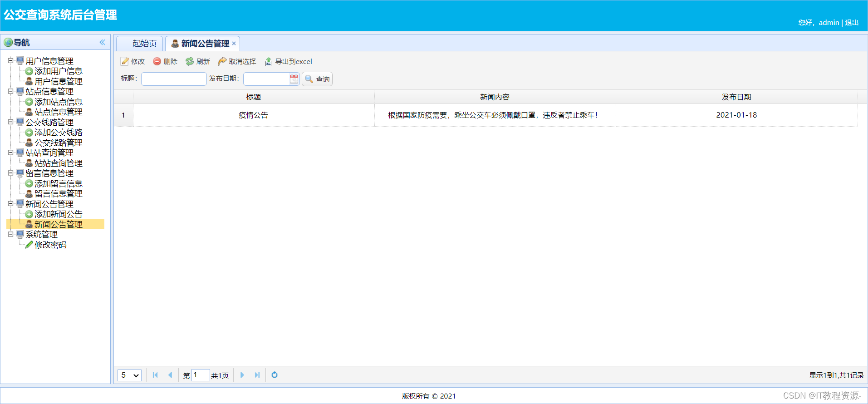Collapse the 留言信息管理 tree folder
The width and height of the screenshot is (868, 404).
10,173
